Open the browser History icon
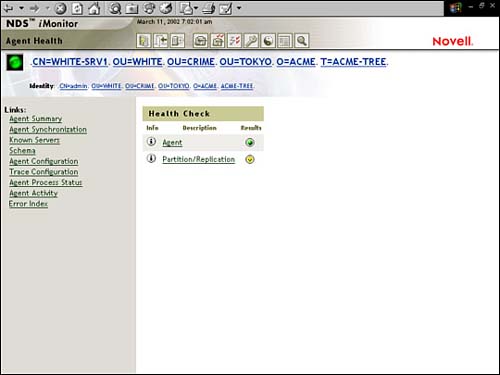The height and width of the screenshot is (375, 500). point(166,8)
